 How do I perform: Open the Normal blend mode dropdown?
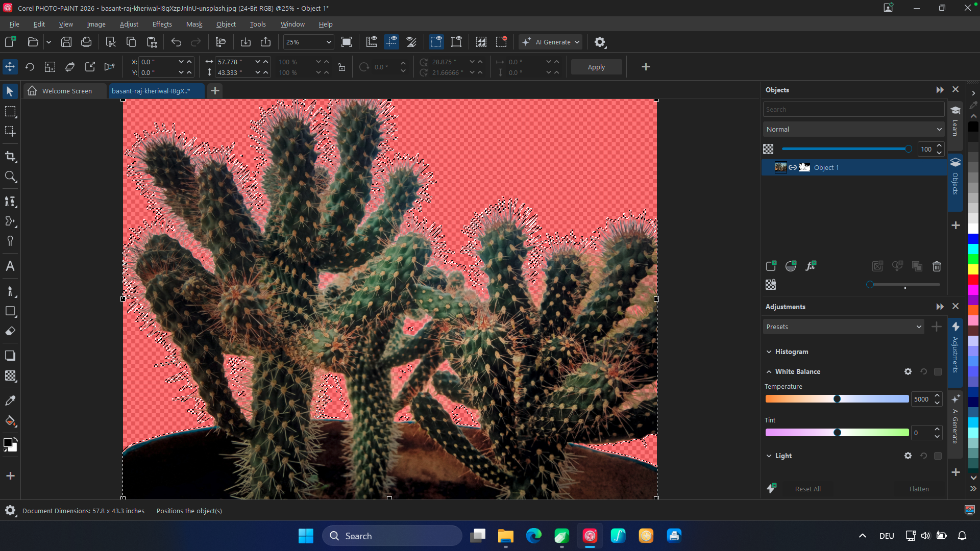click(x=853, y=129)
